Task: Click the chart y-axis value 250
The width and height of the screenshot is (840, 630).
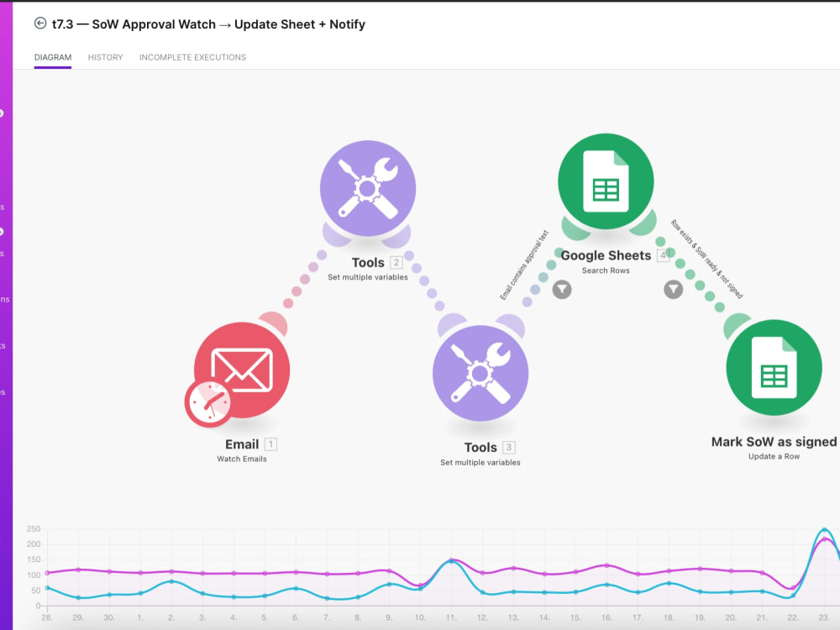Action: 34,528
